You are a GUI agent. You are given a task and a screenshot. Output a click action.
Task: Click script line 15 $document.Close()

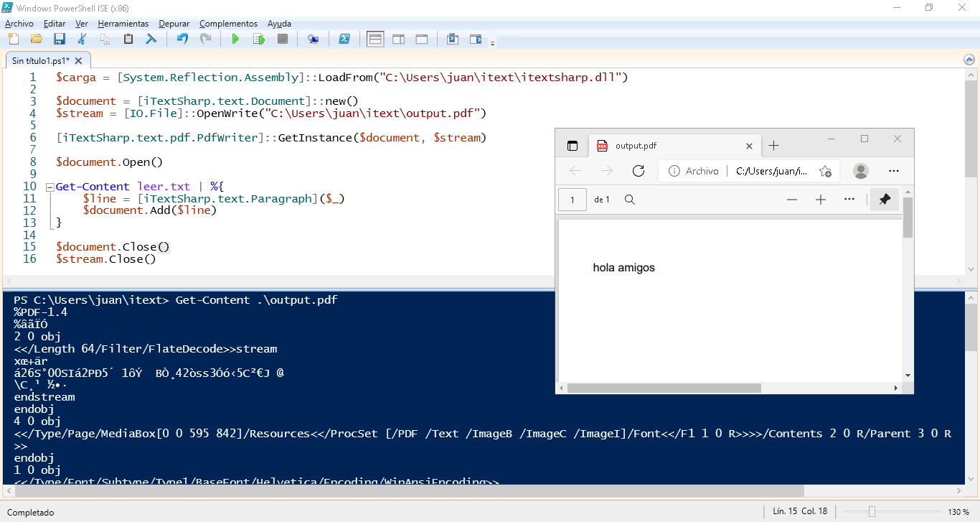(113, 247)
